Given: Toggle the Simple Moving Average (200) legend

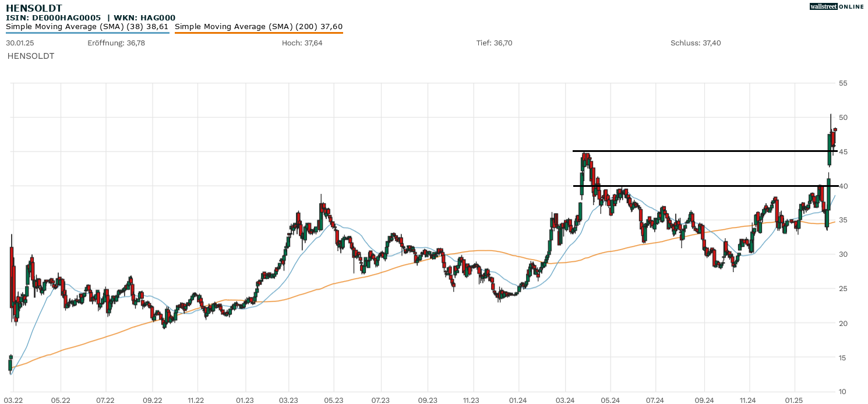Looking at the screenshot, I should pos(258,26).
